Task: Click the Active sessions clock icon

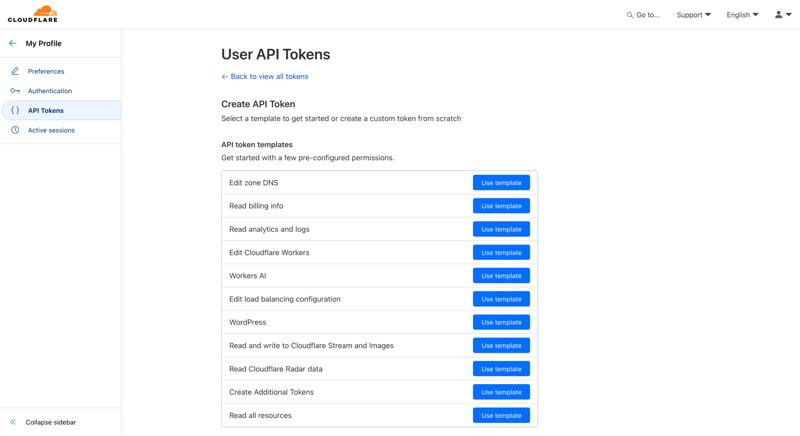Action: [x=15, y=130]
